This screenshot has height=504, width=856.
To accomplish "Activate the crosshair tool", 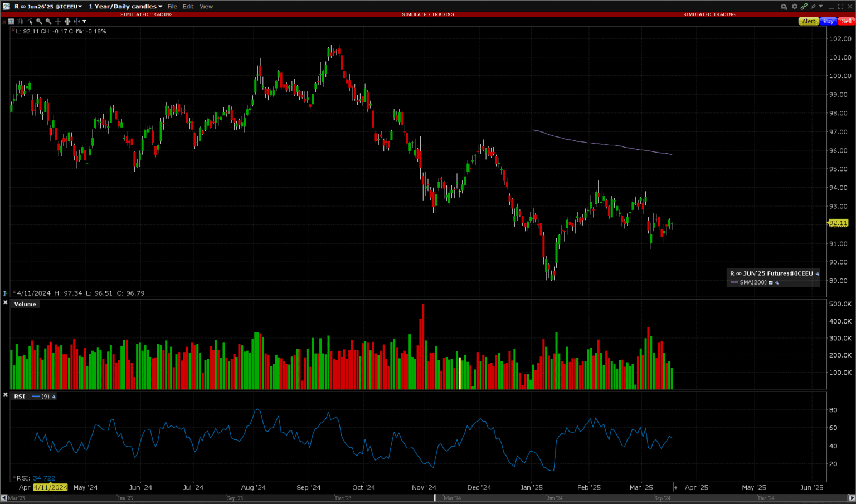I will pyautogui.click(x=58, y=21).
